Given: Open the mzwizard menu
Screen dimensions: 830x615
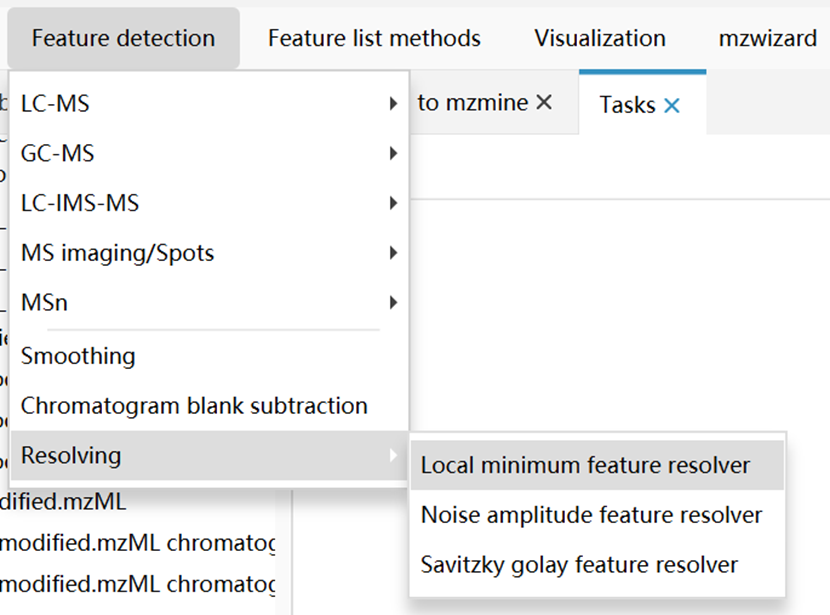Looking at the screenshot, I should [x=768, y=38].
